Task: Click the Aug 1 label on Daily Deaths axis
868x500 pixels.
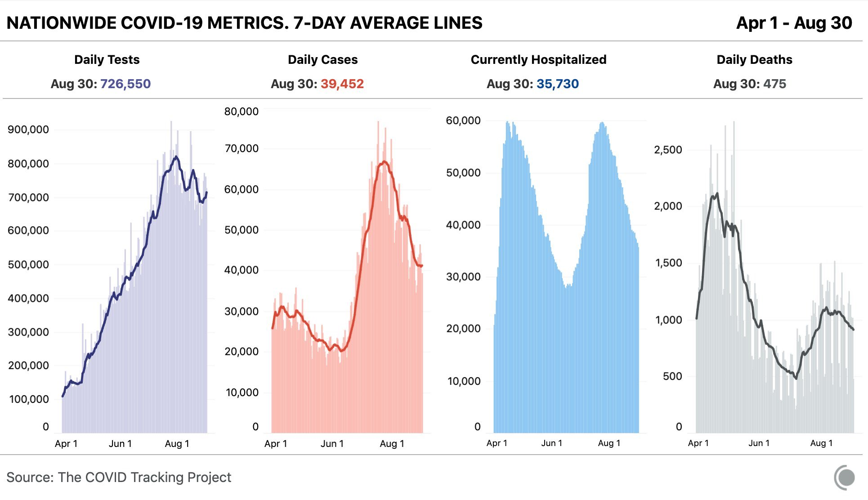Action: pos(822,443)
